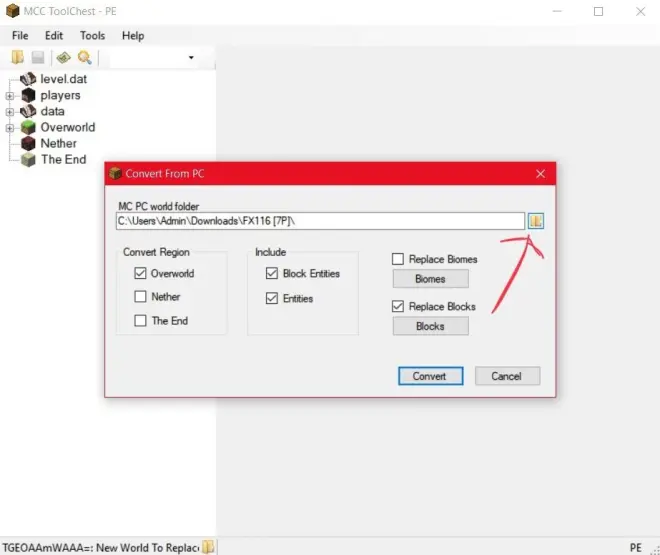Expand the Overworld tree node
This screenshot has width=660, height=555.
(x=10, y=128)
